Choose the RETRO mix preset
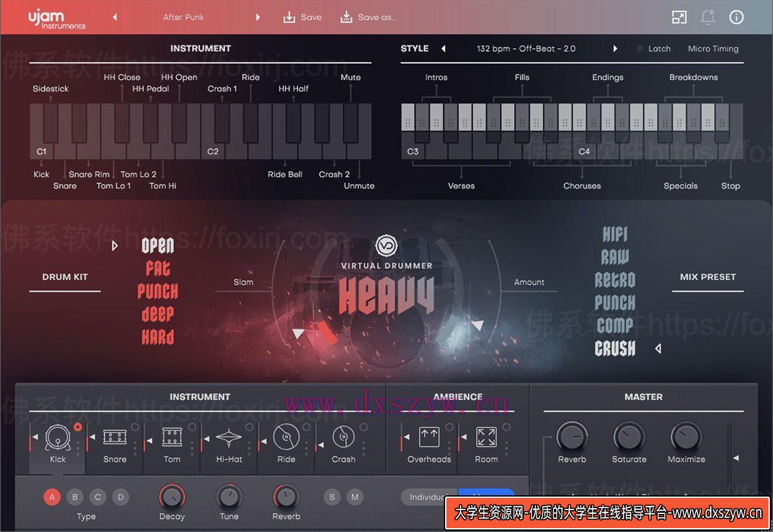Viewport: 773px width, 532px height. tap(615, 280)
